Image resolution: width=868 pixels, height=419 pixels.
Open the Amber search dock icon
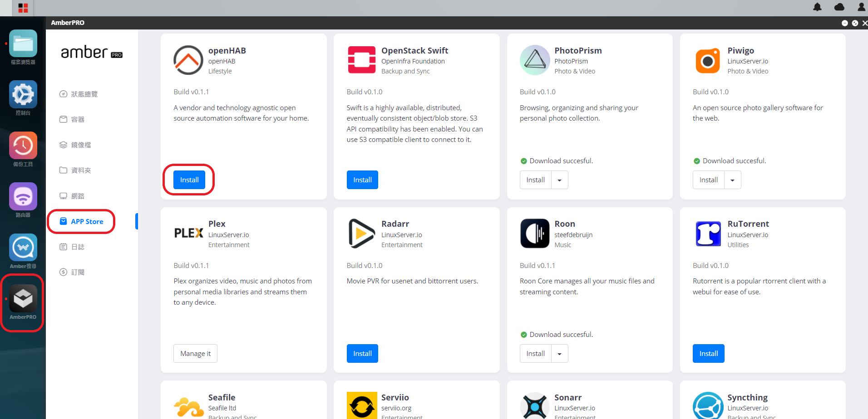click(23, 248)
